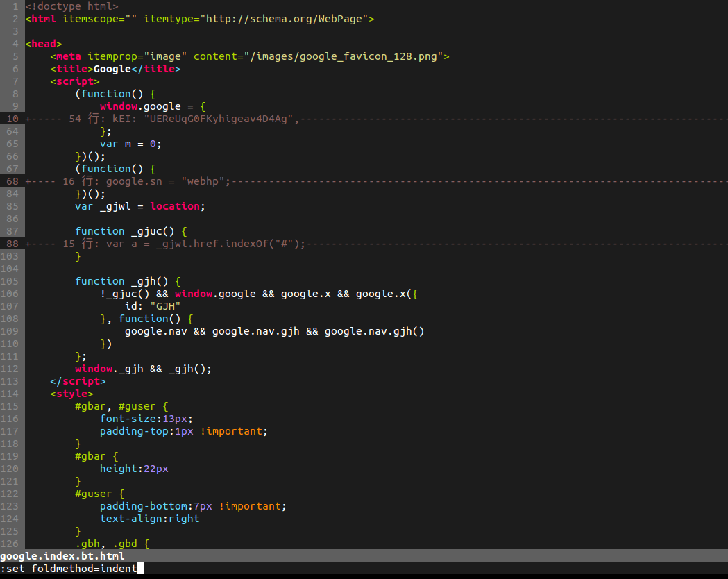Click the google.index.bt.html status line
This screenshot has width=728, height=579.
[x=364, y=556]
